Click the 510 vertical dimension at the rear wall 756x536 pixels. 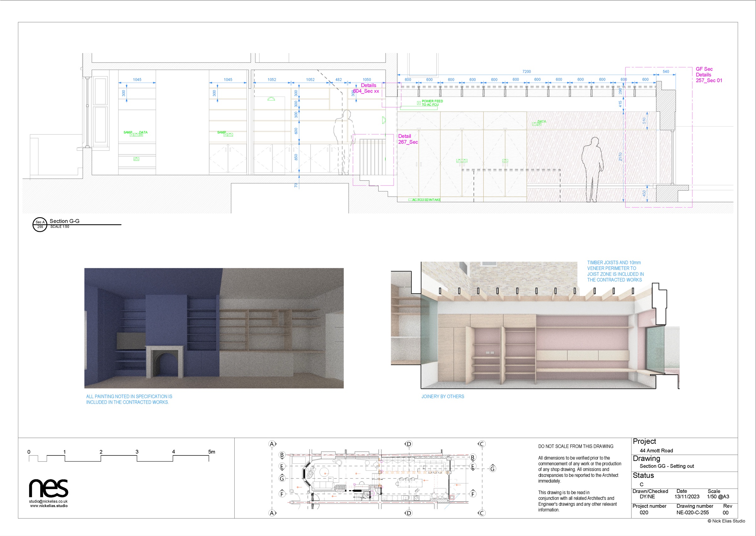(644, 121)
